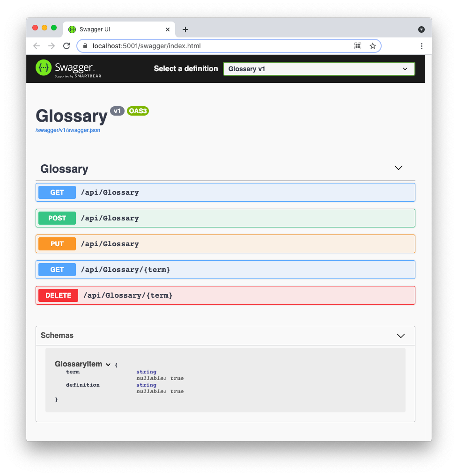The width and height of the screenshot is (458, 476).
Task: Bookmark page with the star icon
Action: 373,46
